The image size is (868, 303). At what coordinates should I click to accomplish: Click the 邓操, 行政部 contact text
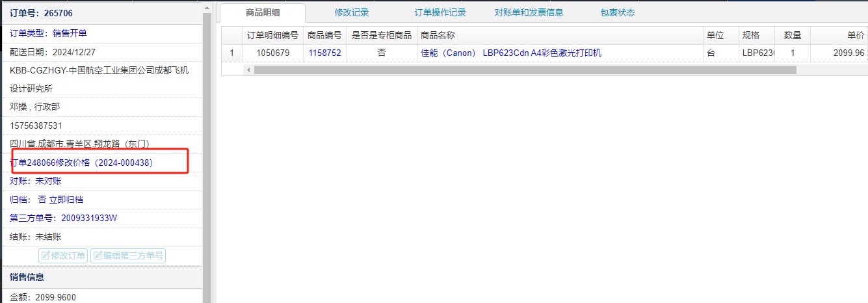[x=34, y=107]
